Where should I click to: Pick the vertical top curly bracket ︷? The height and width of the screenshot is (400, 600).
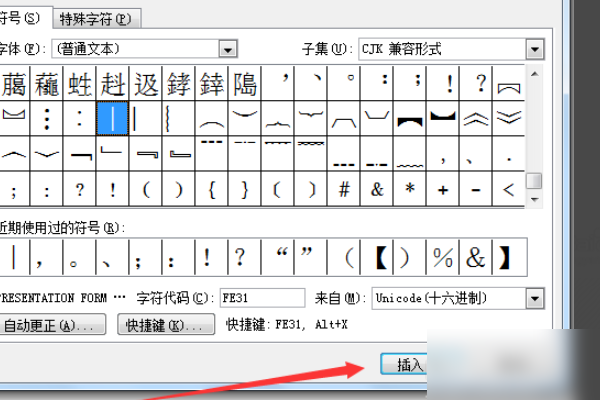tap(278, 118)
